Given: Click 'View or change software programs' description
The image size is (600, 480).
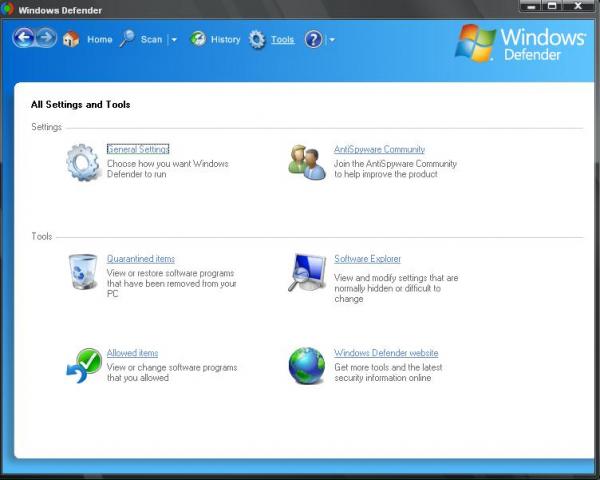Looking at the screenshot, I should click(x=172, y=372).
